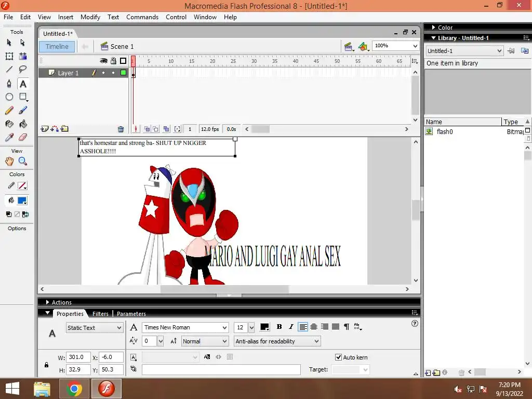Toggle lock dot for Layer 1
The width and height of the screenshot is (532, 399).
113,73
